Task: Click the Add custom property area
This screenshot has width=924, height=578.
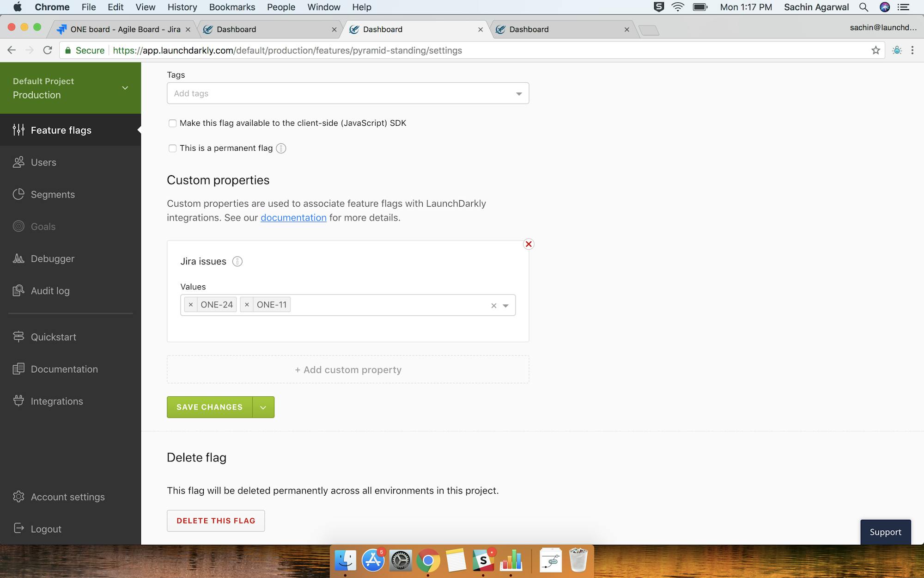Action: 348,369
